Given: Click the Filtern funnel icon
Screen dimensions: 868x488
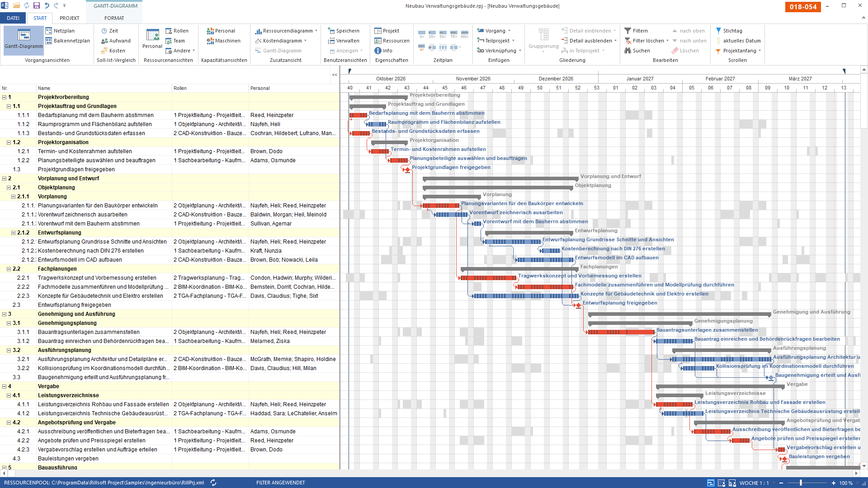Looking at the screenshot, I should [627, 31].
